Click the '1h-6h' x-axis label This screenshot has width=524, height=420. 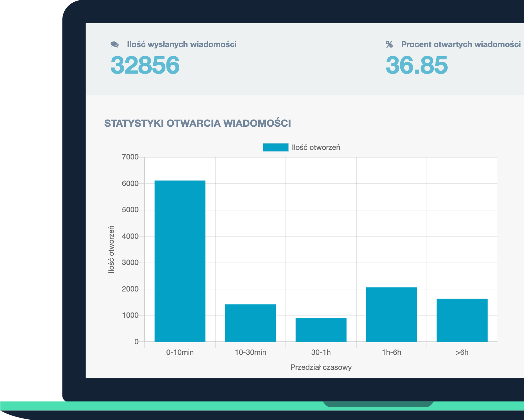391,352
